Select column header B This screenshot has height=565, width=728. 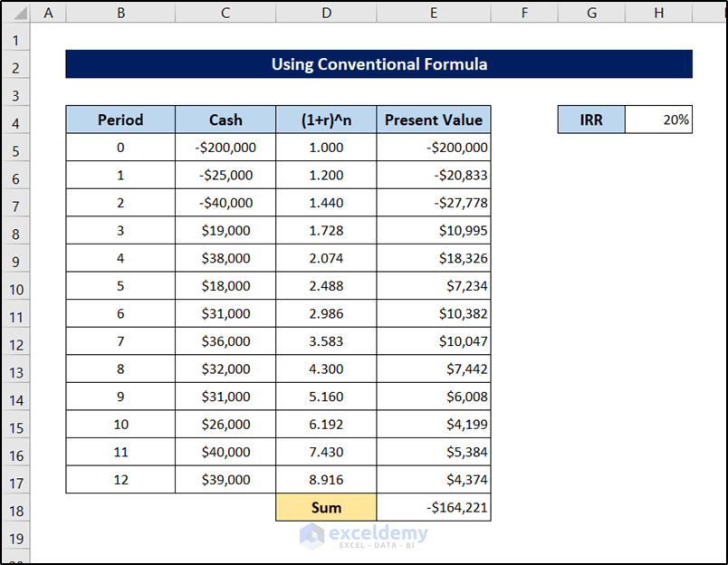tap(120, 13)
